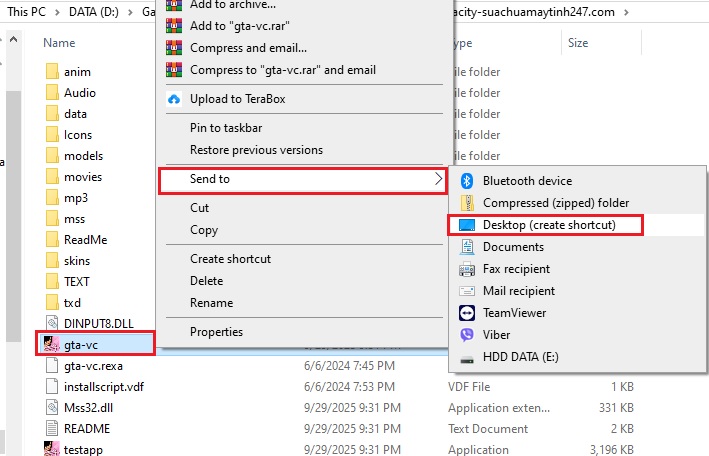
Task: Choose Properties from context menu
Action: [x=216, y=332]
